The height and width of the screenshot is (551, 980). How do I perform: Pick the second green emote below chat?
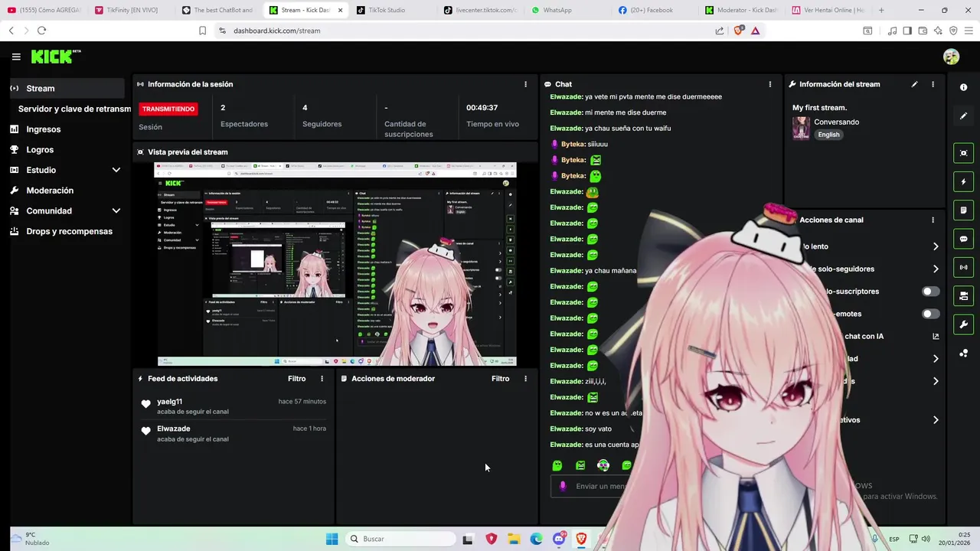580,465
